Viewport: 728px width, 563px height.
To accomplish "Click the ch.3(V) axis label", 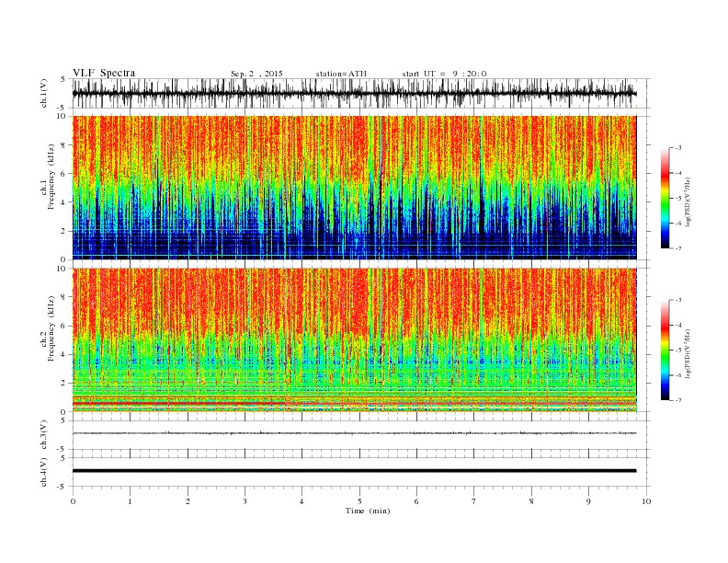I will [x=44, y=435].
